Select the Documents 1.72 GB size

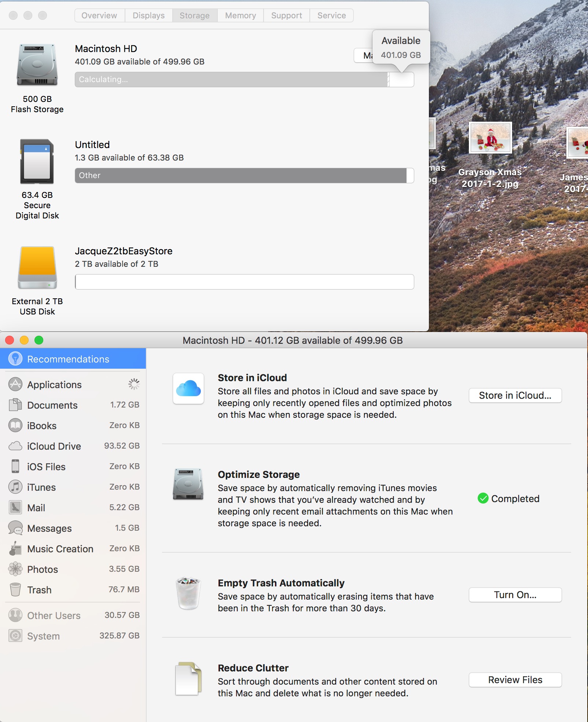click(x=125, y=405)
